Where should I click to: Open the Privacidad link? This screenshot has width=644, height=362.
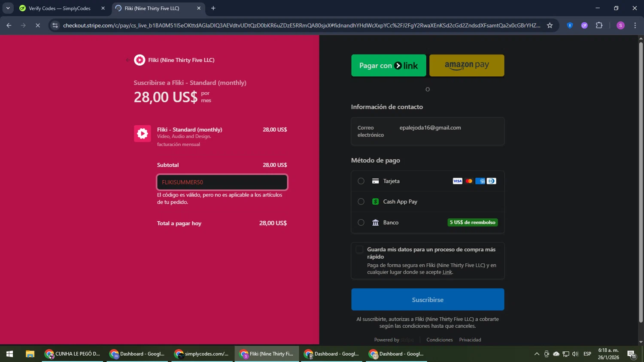pos(470,340)
